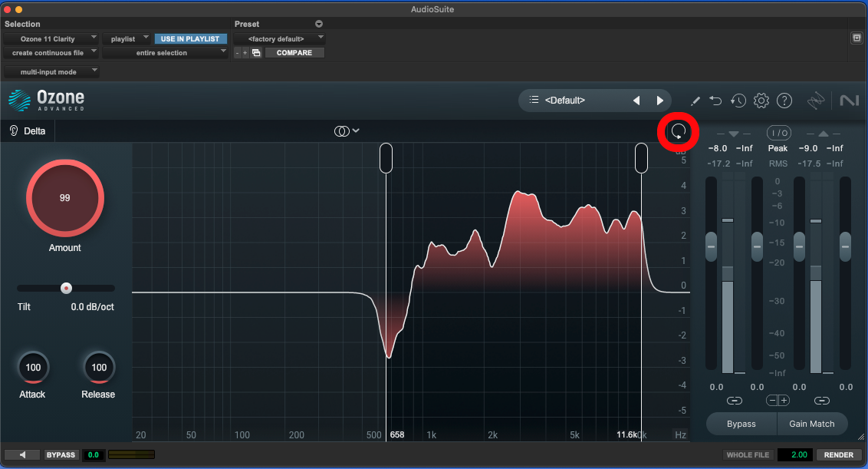Enable Ozone Bypass button
The image size is (868, 469).
[741, 424]
